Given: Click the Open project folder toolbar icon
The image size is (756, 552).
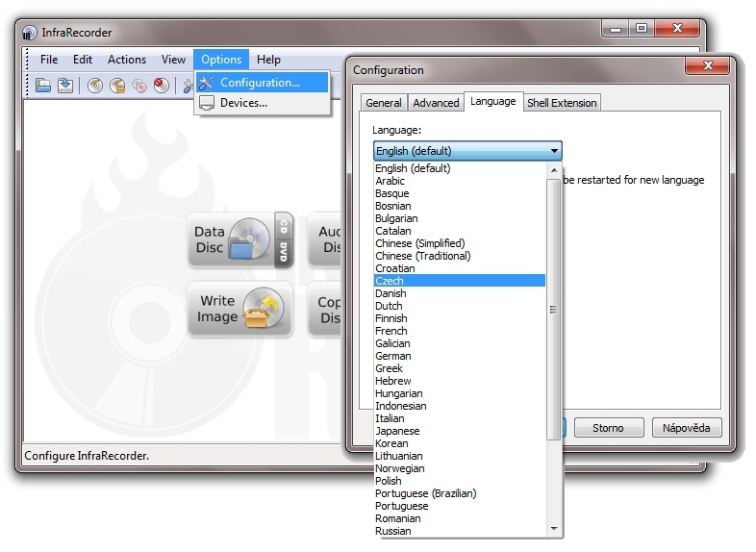Looking at the screenshot, I should (x=43, y=86).
